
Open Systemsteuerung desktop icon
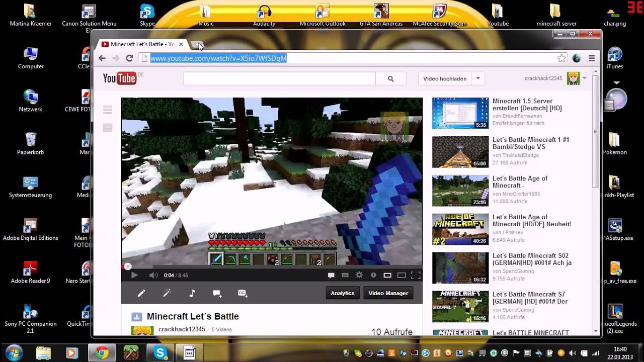pos(30,187)
